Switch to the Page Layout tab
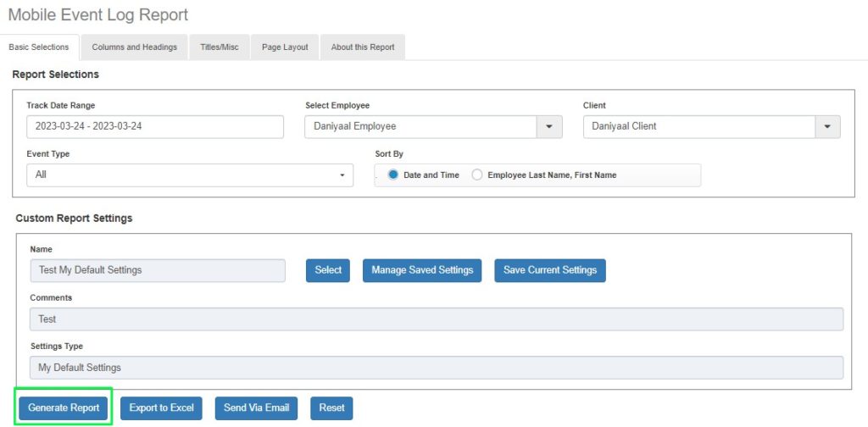Screen dimensions: 868x427 [x=285, y=47]
